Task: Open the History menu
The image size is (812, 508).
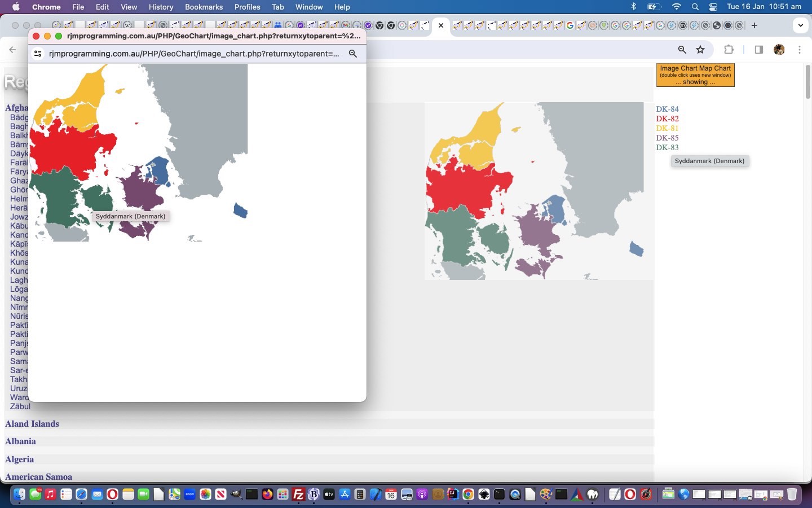Action: (x=161, y=7)
